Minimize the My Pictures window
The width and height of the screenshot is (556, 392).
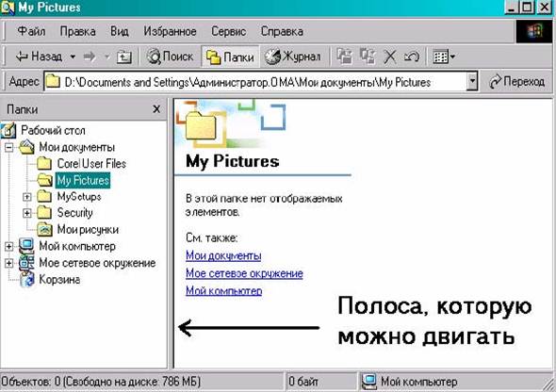(512, 8)
